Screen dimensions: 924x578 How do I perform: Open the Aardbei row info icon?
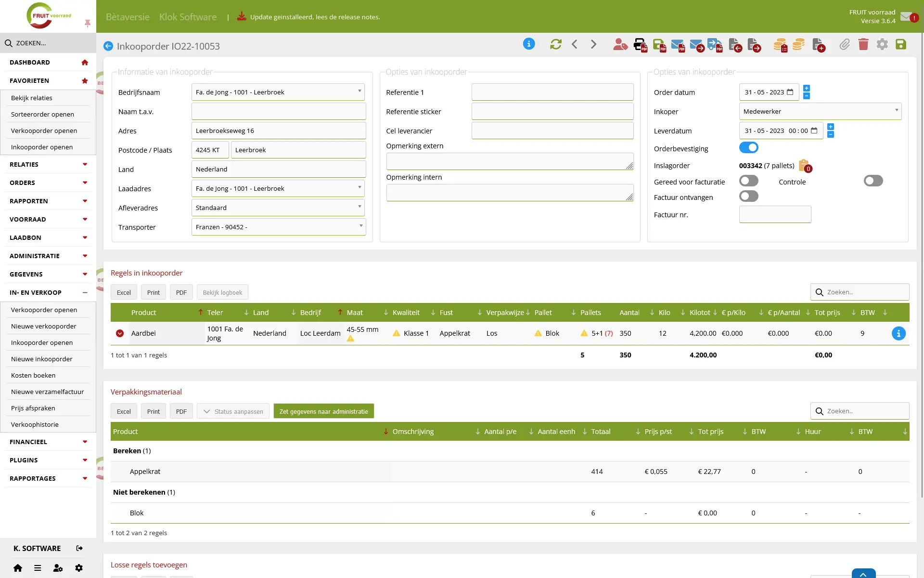click(x=898, y=333)
